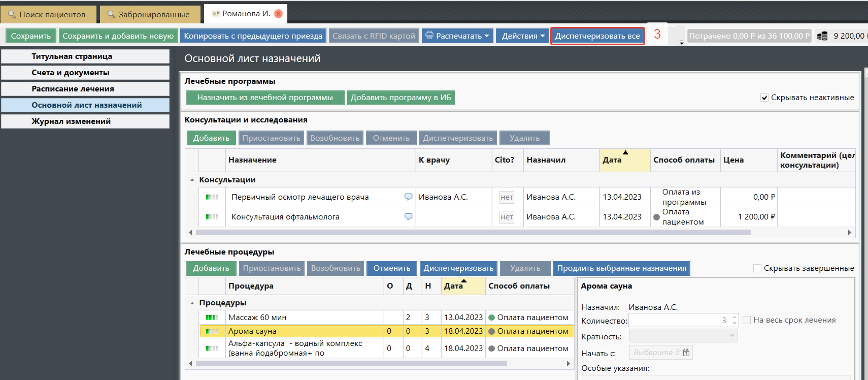Click status indicator icon of Арома сауна row
The image size is (868, 380).
tap(212, 331)
